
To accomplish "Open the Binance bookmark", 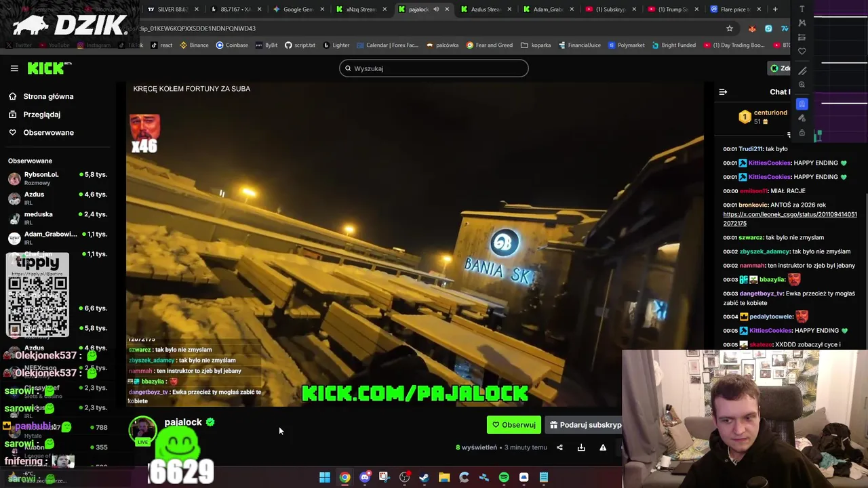I will 194,45.
